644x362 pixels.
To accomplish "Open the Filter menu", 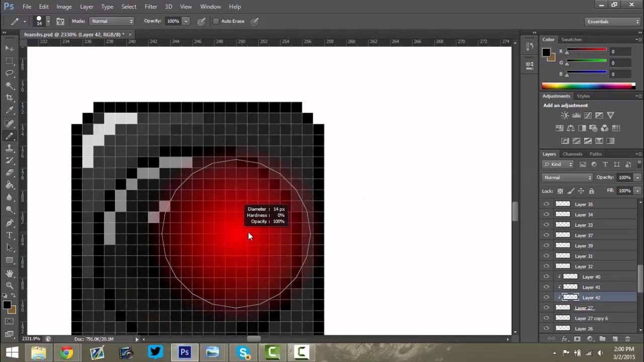I will [x=151, y=7].
